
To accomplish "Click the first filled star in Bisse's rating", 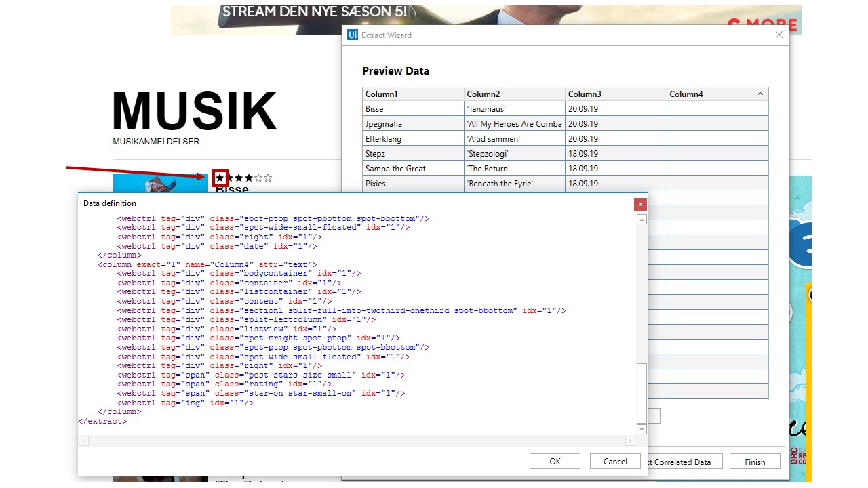I will tap(220, 178).
